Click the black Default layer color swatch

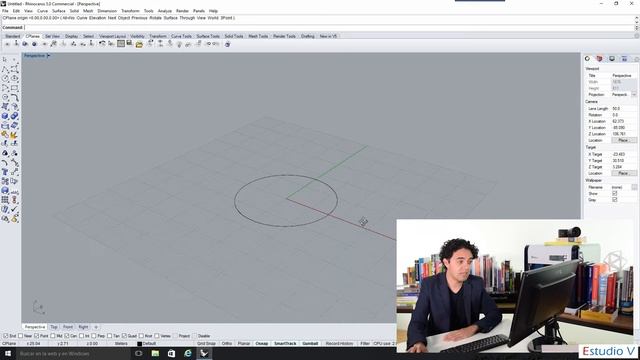pyautogui.click(x=140, y=344)
